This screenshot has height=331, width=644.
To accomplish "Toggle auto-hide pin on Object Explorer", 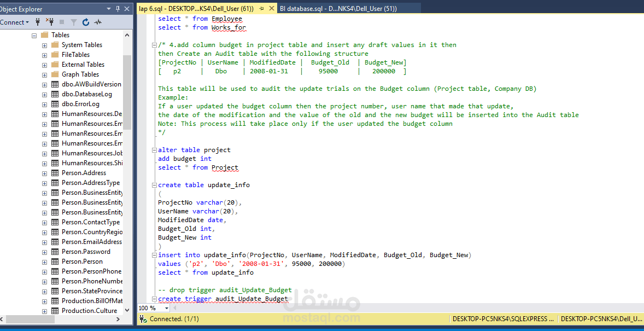I will (x=118, y=9).
